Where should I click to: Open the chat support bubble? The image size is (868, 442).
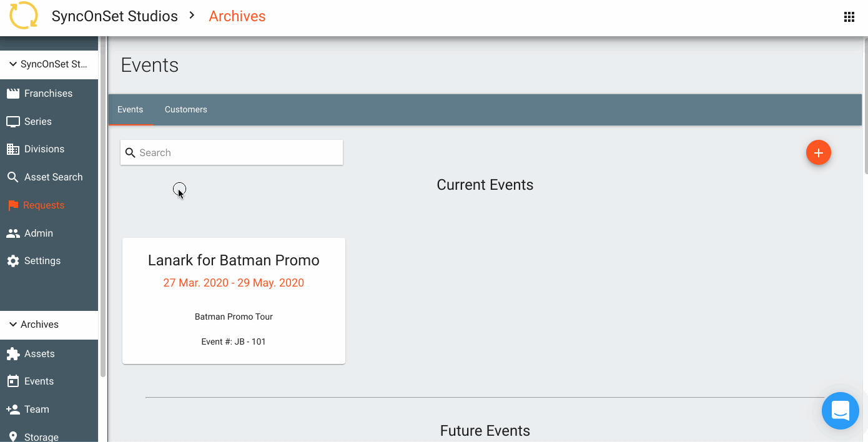pos(841,411)
